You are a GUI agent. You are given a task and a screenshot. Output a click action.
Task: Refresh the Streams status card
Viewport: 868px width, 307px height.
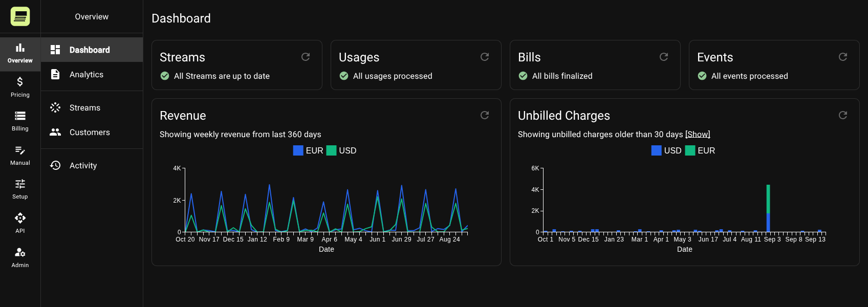306,57
